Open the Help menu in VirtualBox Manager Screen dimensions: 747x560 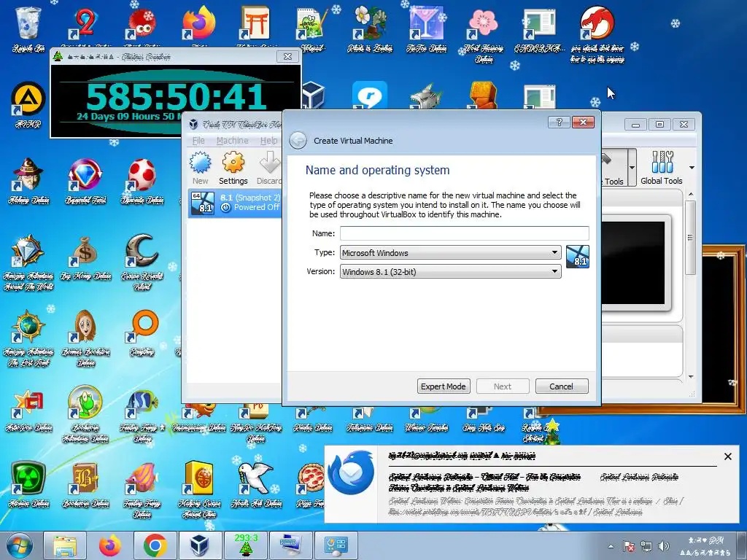coord(268,141)
